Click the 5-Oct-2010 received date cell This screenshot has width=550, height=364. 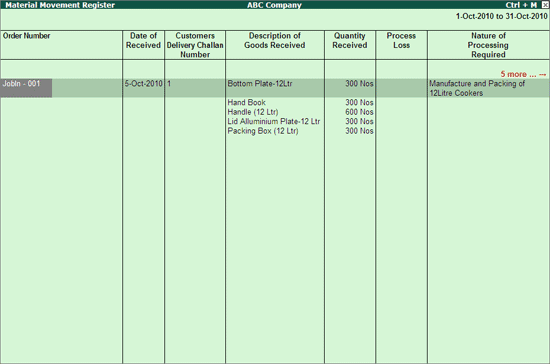tap(143, 84)
